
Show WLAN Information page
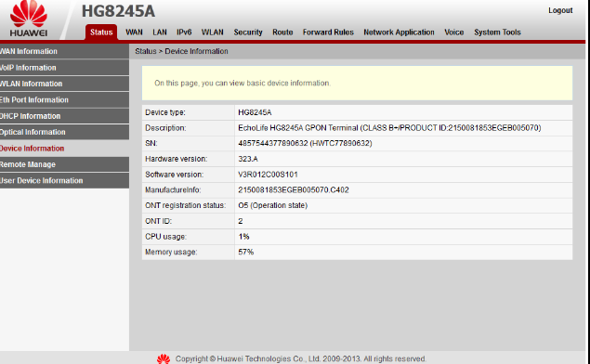click(x=64, y=84)
